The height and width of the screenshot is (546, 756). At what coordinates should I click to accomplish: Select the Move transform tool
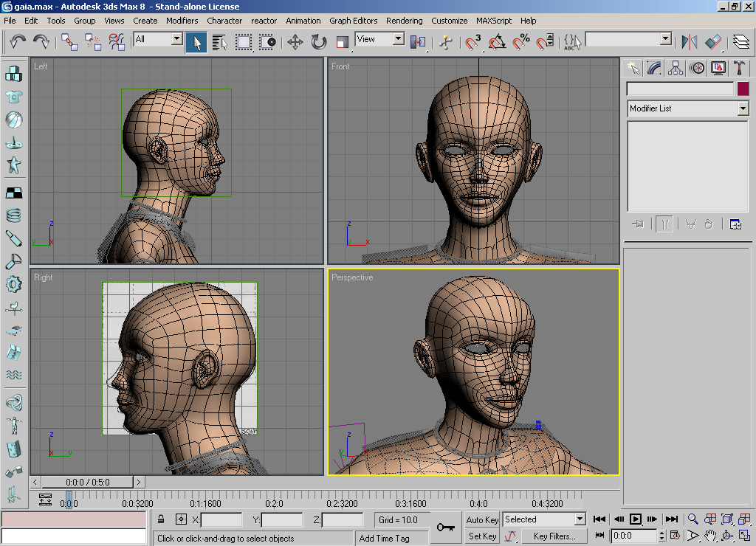tap(295, 42)
